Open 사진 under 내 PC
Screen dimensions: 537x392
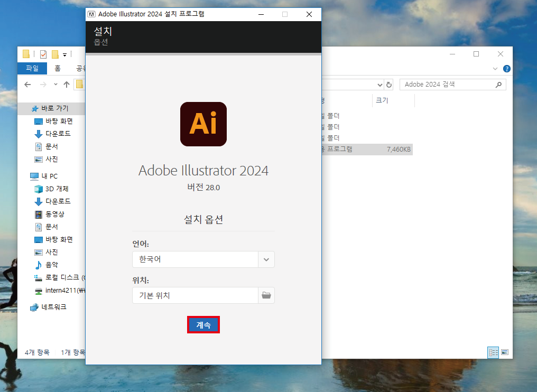click(46, 253)
